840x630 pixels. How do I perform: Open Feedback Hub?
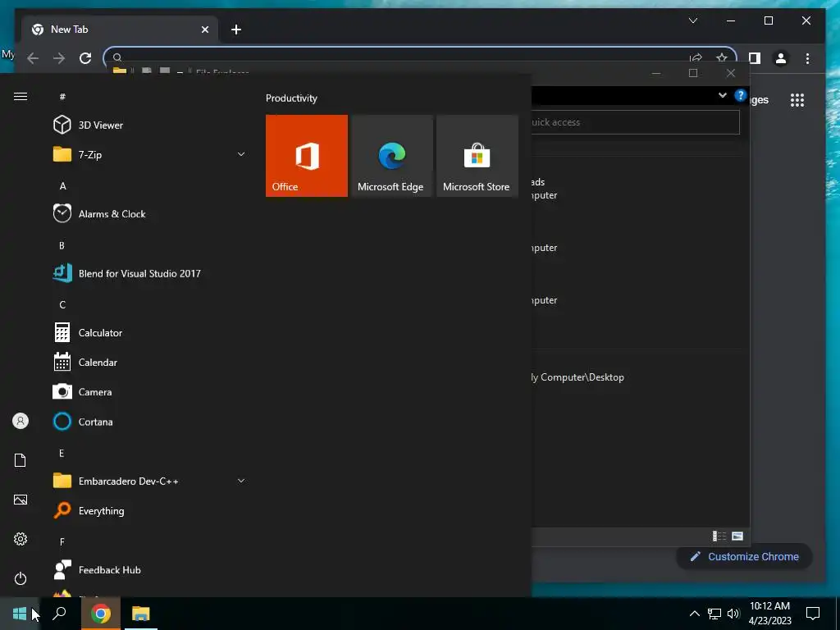point(109,570)
